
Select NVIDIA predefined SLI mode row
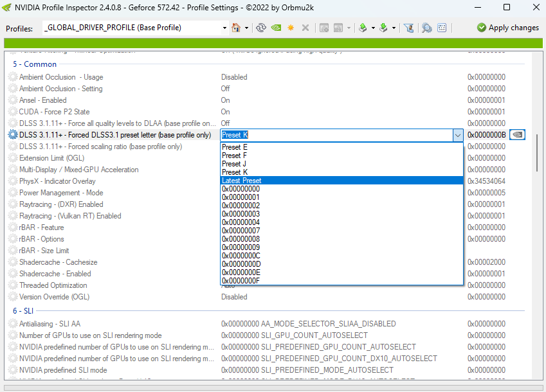(265, 370)
